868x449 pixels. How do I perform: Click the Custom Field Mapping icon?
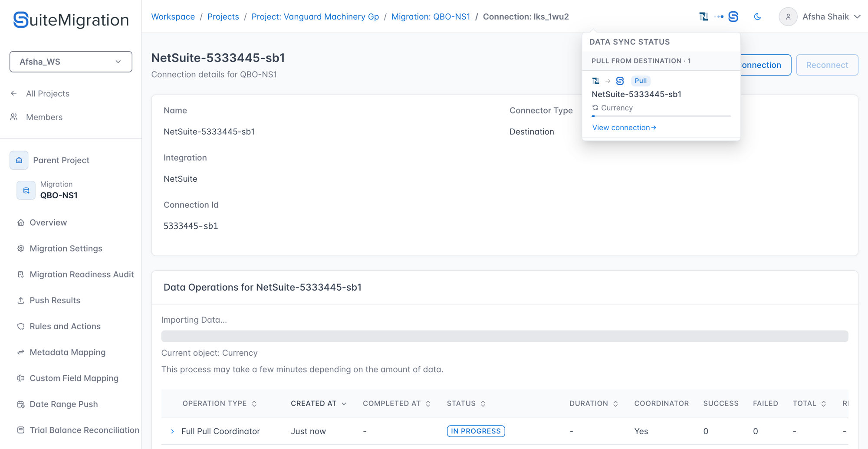pyautogui.click(x=20, y=378)
